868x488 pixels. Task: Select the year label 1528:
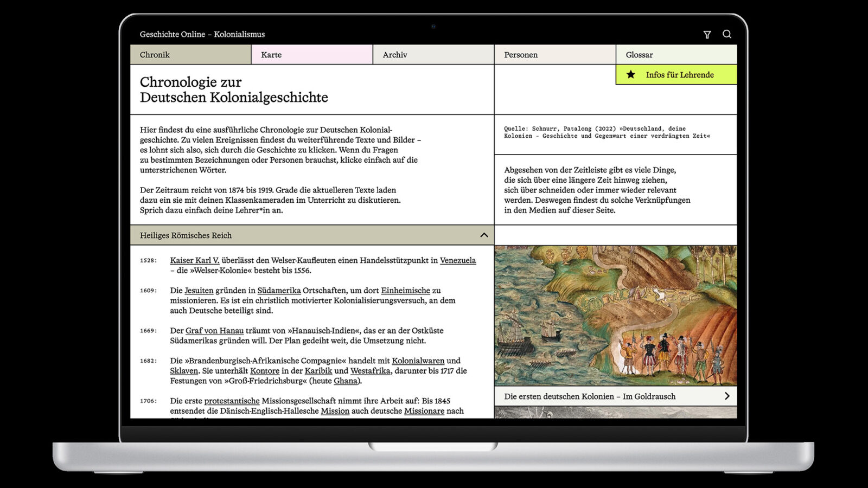(x=148, y=260)
